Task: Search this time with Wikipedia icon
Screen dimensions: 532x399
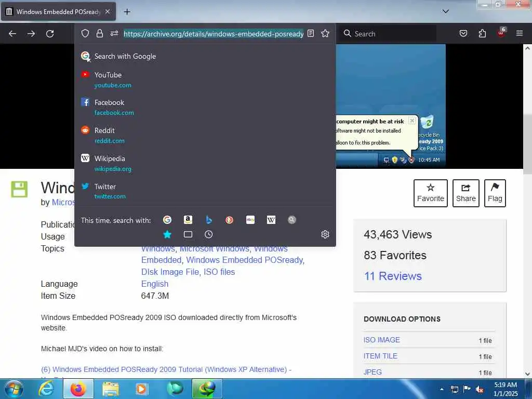Action: click(x=271, y=220)
